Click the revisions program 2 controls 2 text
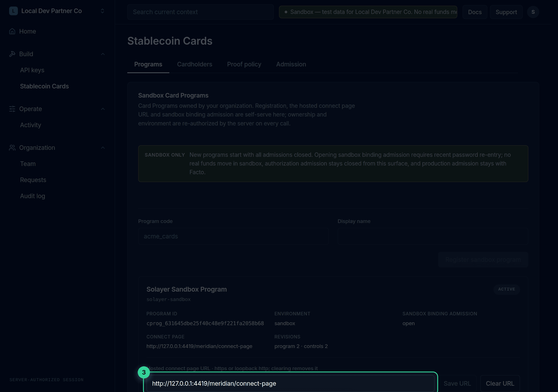The image size is (558, 392). click(301, 346)
